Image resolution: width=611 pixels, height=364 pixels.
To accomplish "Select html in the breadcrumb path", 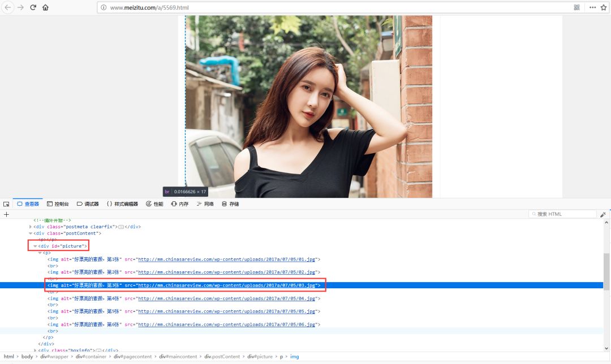I will (x=8, y=357).
